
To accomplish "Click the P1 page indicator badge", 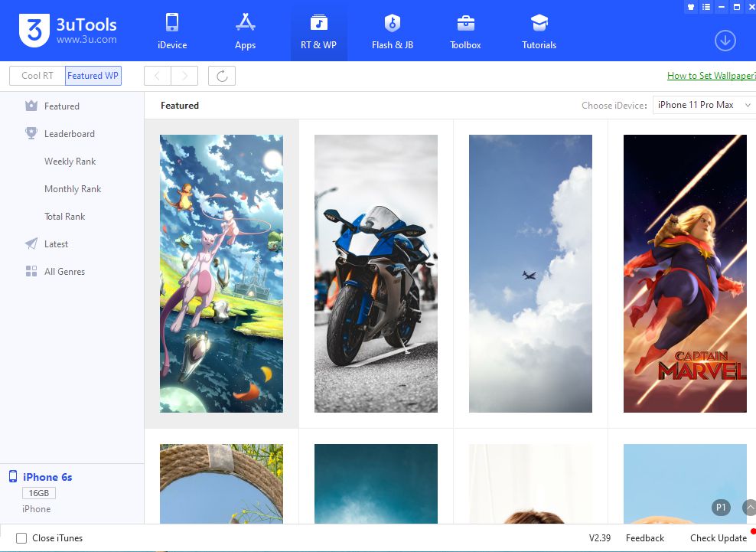I will pyautogui.click(x=721, y=507).
